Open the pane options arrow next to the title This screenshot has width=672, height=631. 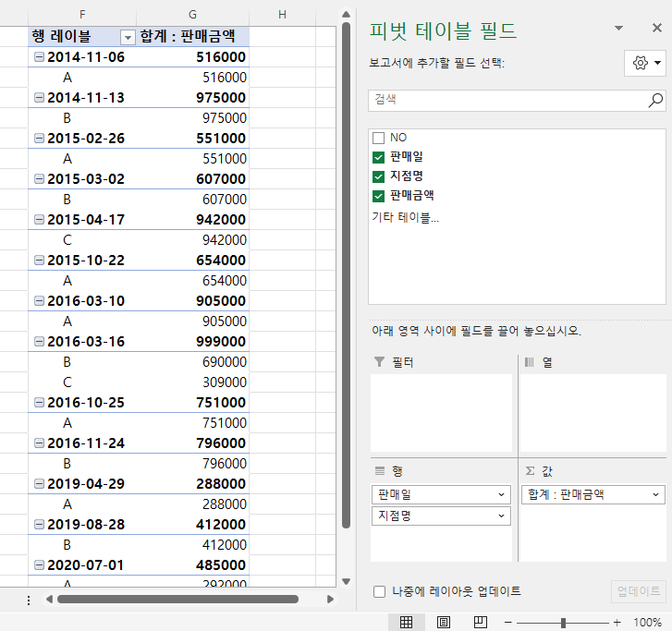[618, 29]
